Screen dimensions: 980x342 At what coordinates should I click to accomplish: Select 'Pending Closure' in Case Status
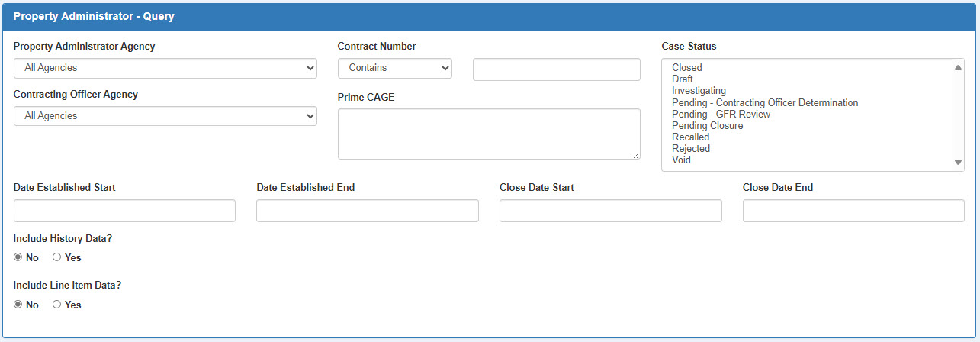[x=707, y=125]
